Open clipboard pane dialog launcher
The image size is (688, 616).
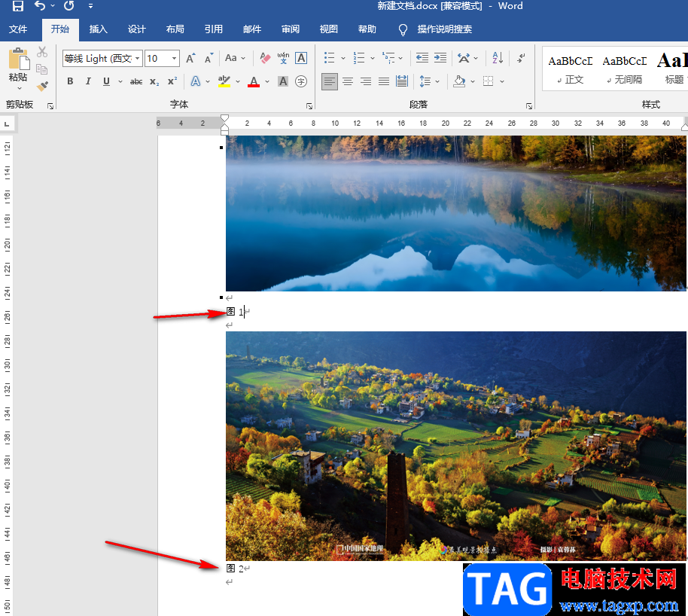point(50,106)
